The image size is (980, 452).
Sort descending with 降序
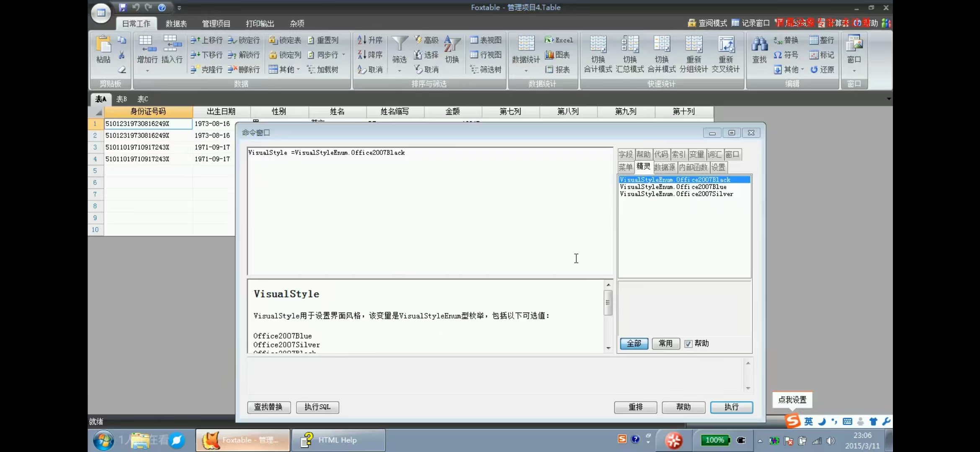tap(370, 55)
